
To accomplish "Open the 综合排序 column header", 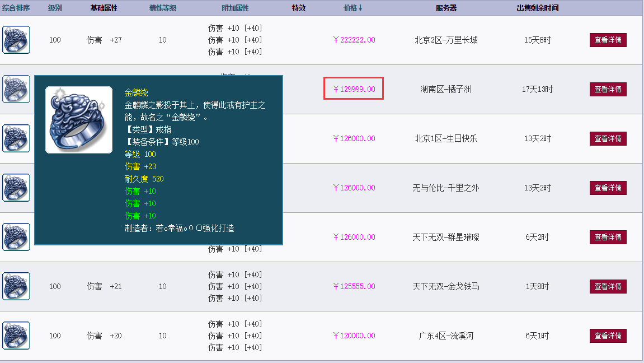I will 16,7.
